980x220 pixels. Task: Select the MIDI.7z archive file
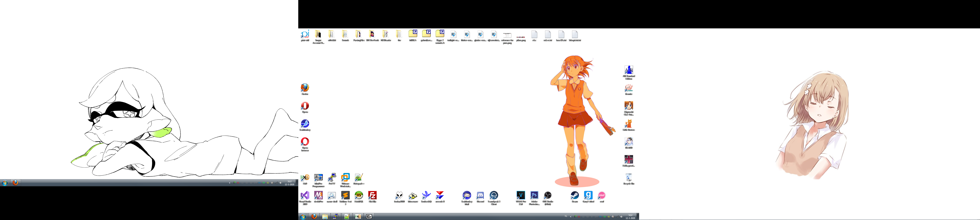click(413, 36)
